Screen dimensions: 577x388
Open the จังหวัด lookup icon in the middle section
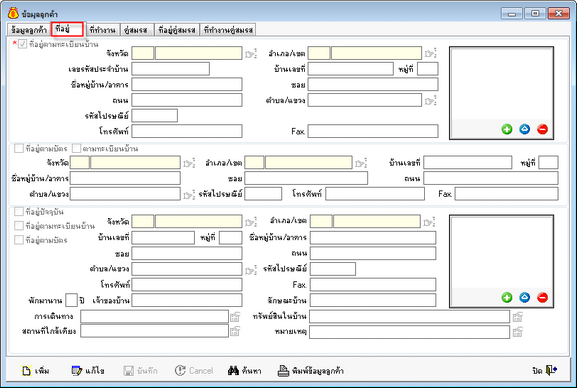[x=189, y=163]
